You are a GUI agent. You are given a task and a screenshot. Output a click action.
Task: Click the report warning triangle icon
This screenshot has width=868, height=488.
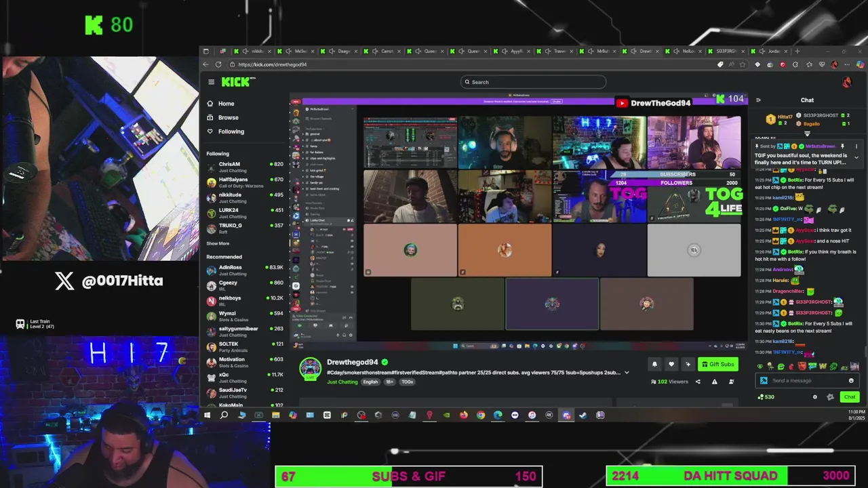pos(714,382)
